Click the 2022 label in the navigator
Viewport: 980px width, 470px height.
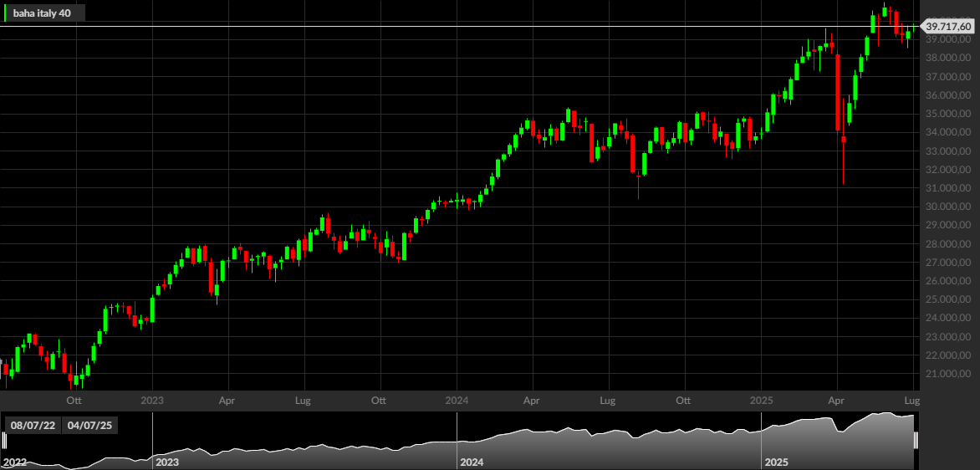point(15,462)
